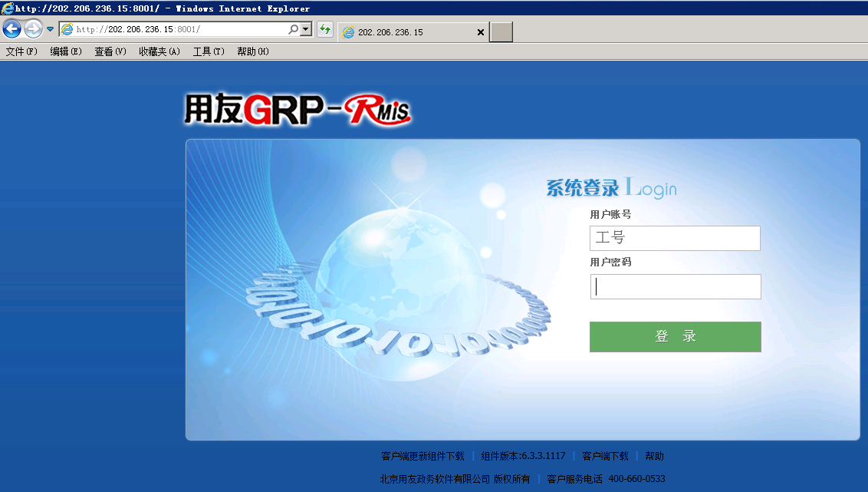The height and width of the screenshot is (492, 868).
Task: Click the 帮助 link in footer
Action: click(x=654, y=456)
